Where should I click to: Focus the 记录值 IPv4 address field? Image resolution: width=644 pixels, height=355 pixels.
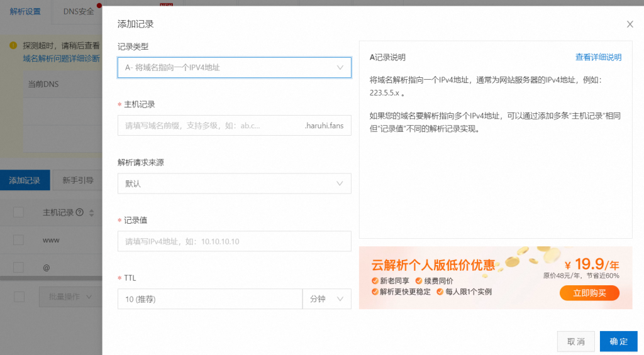[234, 241]
